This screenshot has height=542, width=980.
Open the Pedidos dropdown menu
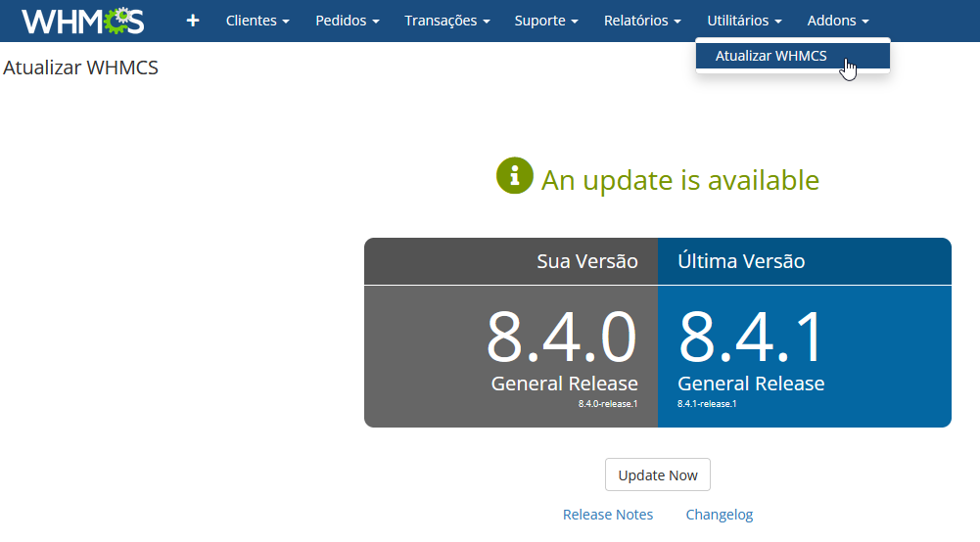348,21
